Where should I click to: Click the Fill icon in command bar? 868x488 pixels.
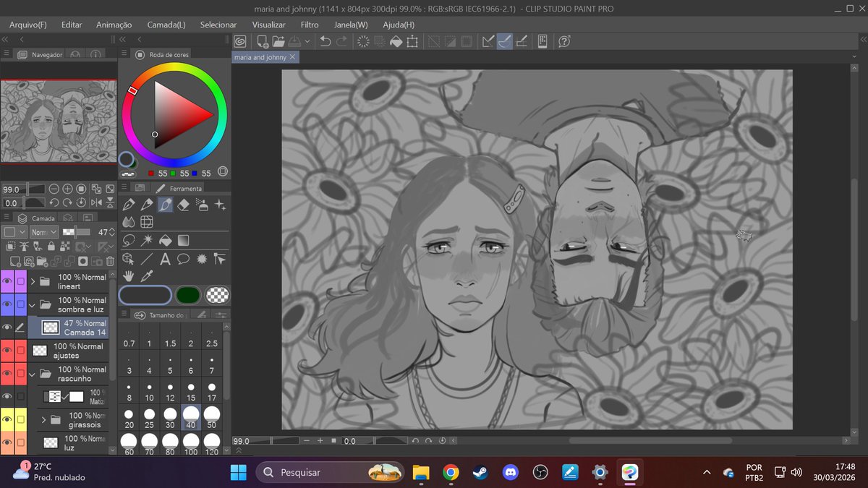396,42
